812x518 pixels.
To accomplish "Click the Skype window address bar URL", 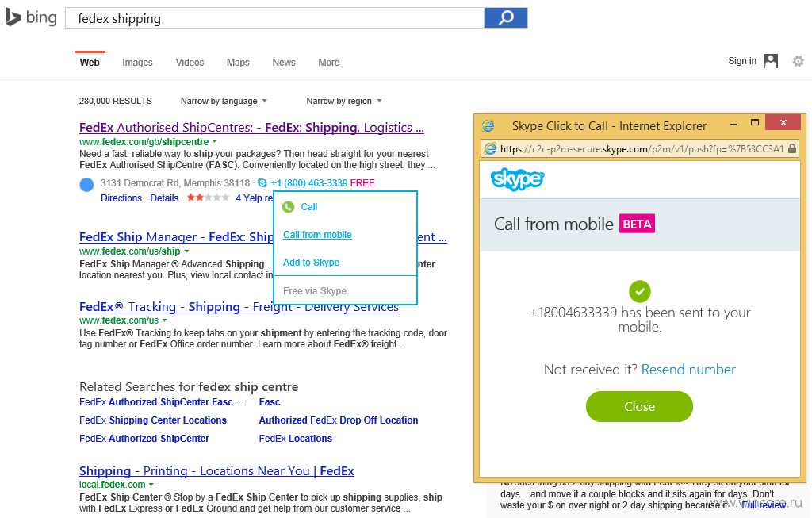I will [x=642, y=149].
